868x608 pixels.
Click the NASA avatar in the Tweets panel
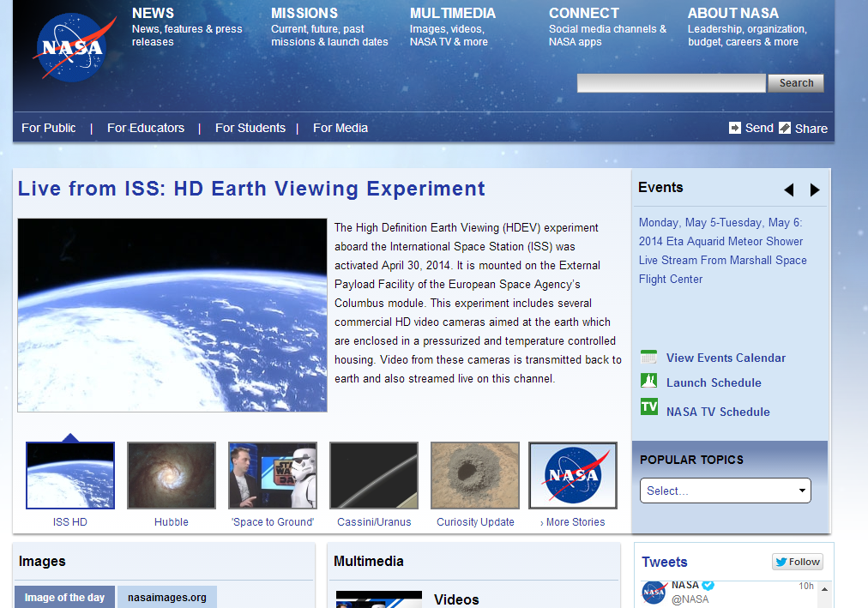(654, 593)
